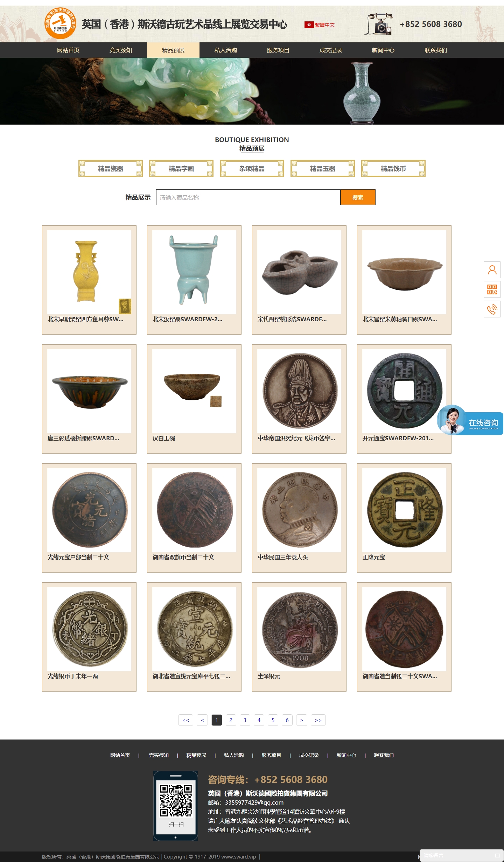Click the orange 搜索 search button

click(x=358, y=197)
